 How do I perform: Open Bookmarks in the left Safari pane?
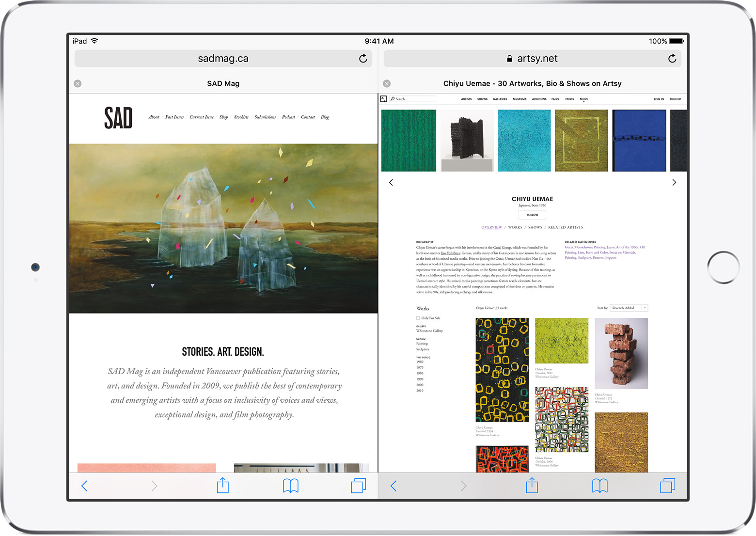(x=290, y=485)
